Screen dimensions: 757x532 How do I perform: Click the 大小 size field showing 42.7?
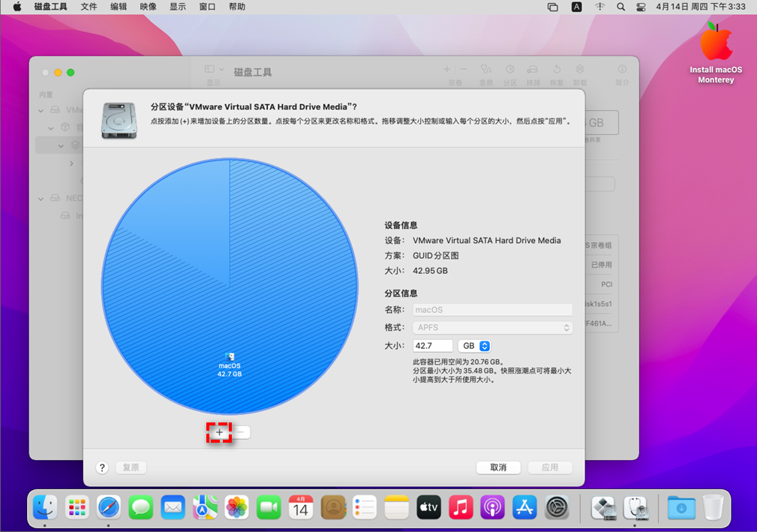(x=433, y=346)
